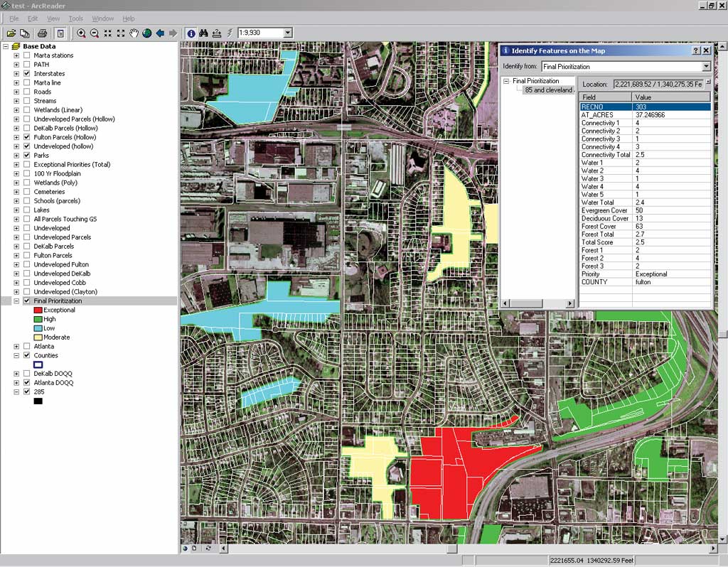Select '85 and cleveland' feature in Identify tree
Image resolution: width=728 pixels, height=567 pixels.
(x=549, y=90)
